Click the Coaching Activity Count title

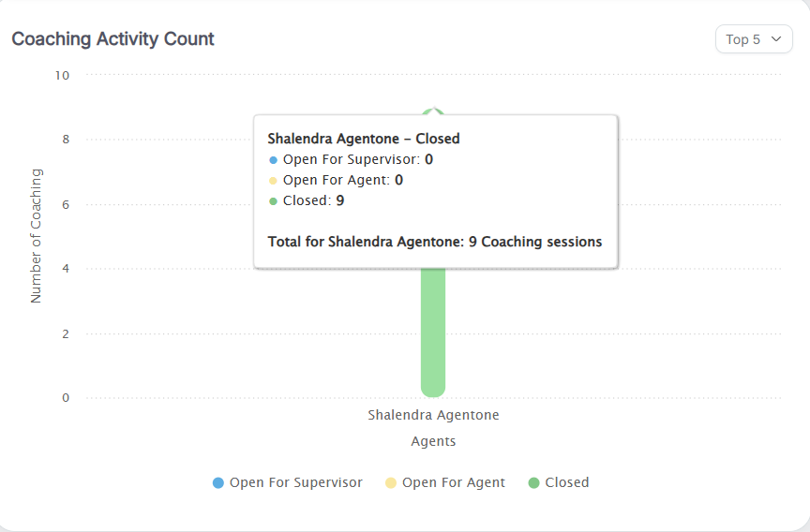tap(112, 39)
